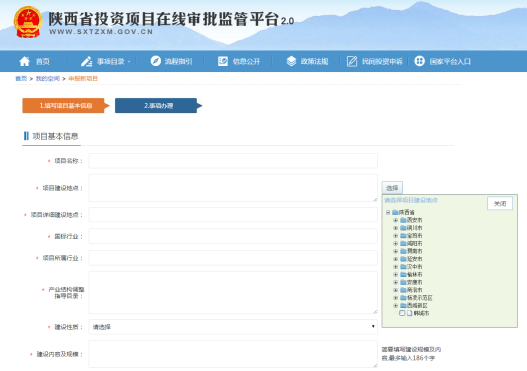Expand the 汉中市 node

(x=396, y=267)
